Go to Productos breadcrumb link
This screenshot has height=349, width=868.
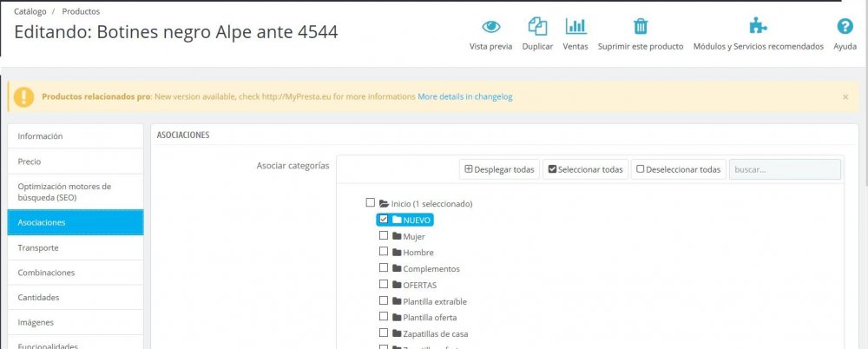[81, 11]
